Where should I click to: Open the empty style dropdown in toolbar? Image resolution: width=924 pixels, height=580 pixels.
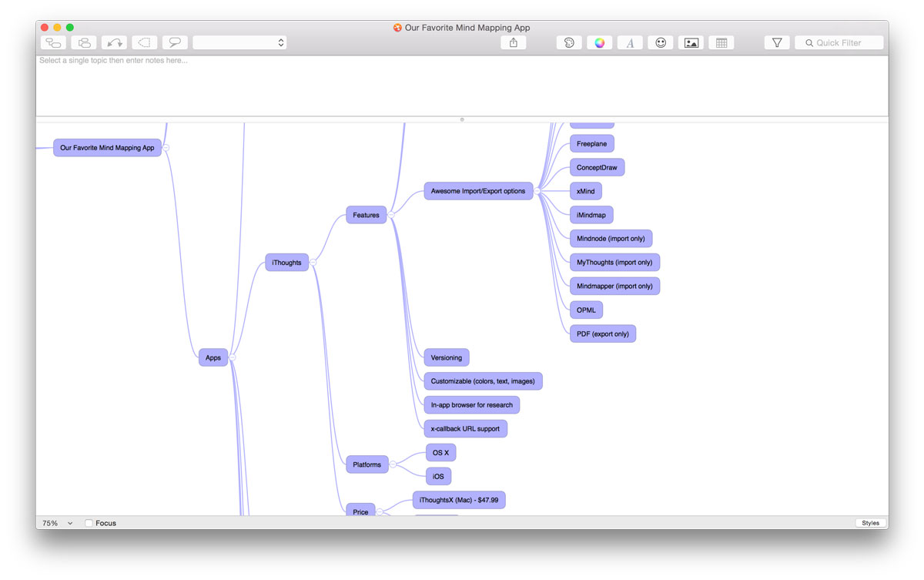239,43
